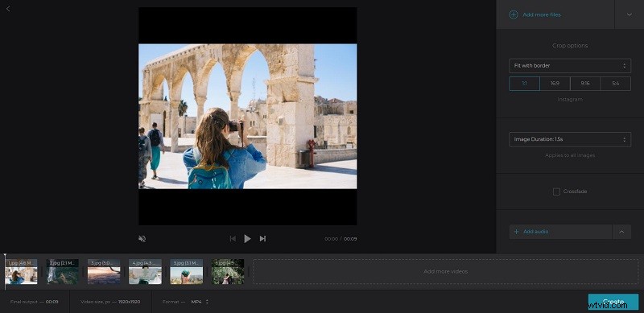644x313 pixels.
Task: Select the 5:4 aspect ratio
Action: (616, 84)
